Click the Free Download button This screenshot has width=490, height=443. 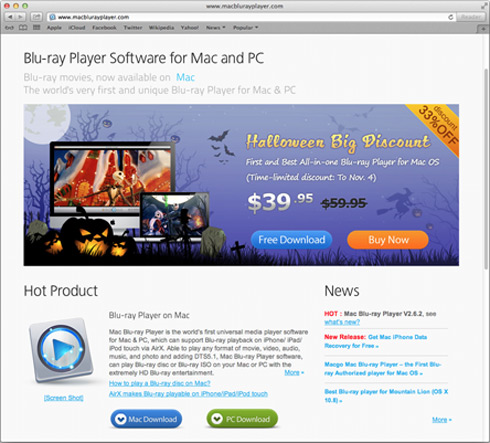click(292, 240)
